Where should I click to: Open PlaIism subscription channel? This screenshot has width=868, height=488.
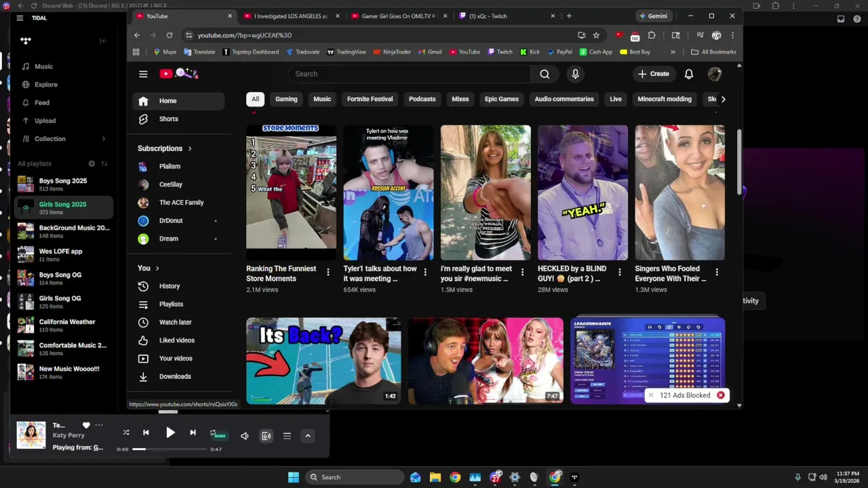[x=179, y=166]
